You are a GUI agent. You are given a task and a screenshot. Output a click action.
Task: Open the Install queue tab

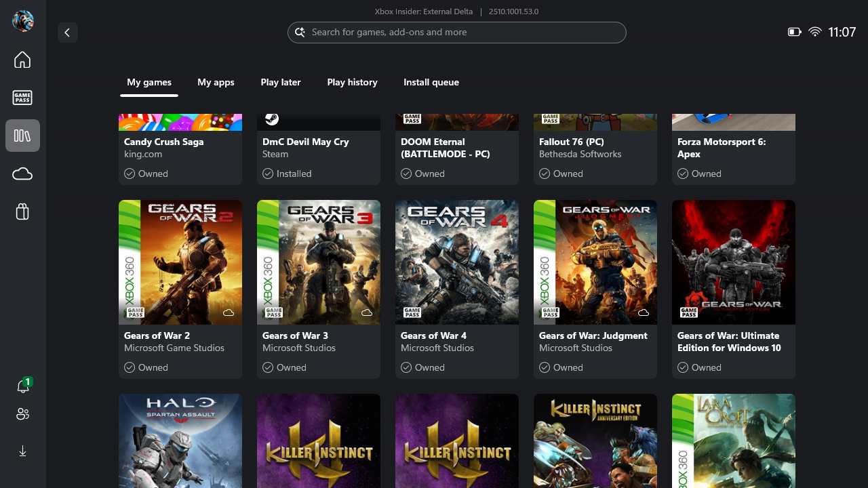coord(431,82)
